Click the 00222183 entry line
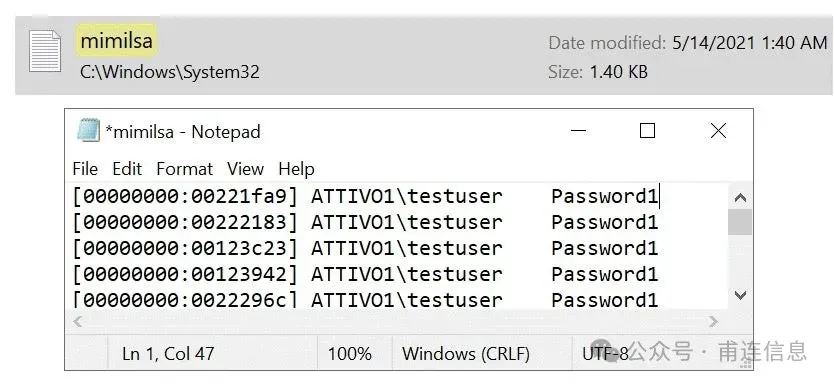The height and width of the screenshot is (384, 834). (365, 222)
